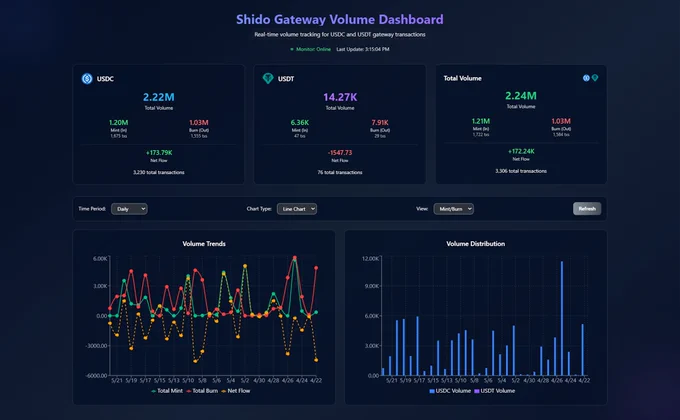
Task: Open the Time Period Daily dropdown
Action: click(x=129, y=209)
